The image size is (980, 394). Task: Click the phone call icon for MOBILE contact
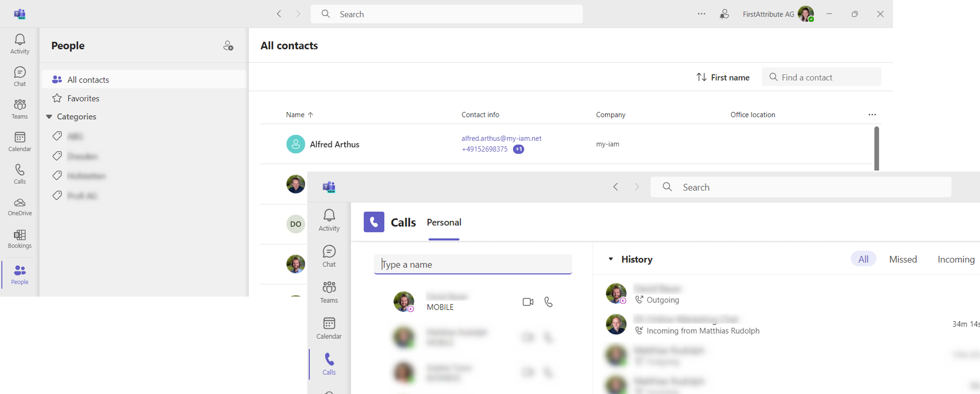(x=548, y=302)
